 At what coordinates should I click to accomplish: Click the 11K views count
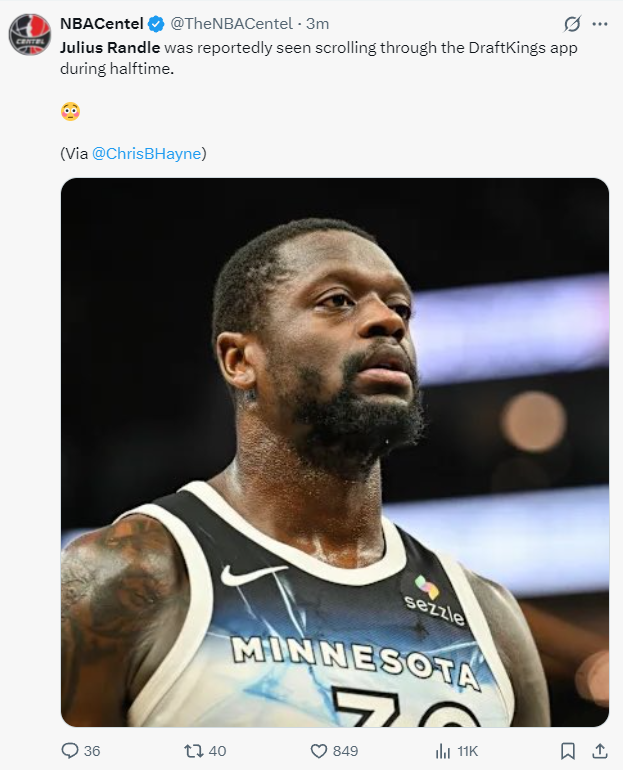(468, 751)
